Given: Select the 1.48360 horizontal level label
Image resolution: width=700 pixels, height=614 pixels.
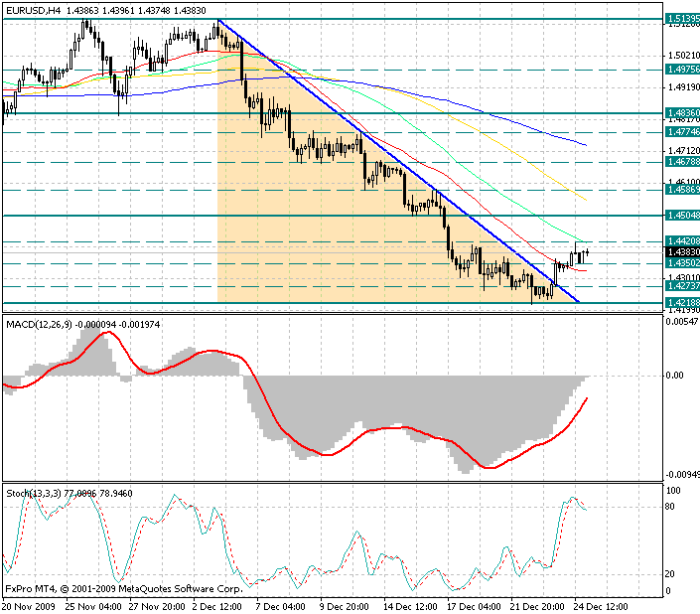Looking at the screenshot, I should 682,113.
